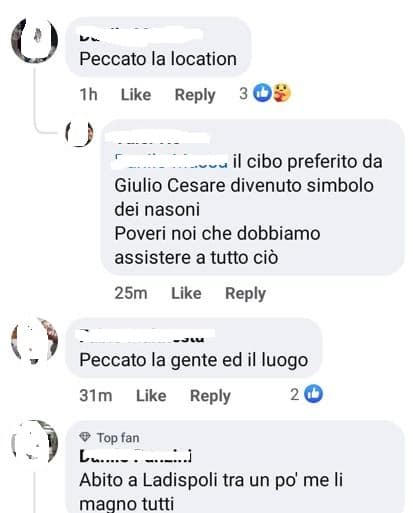Open the avatar next to 'Peccato la gente ed il luogo'
Image resolution: width=413 pixels, height=513 pixels.
click(35, 341)
